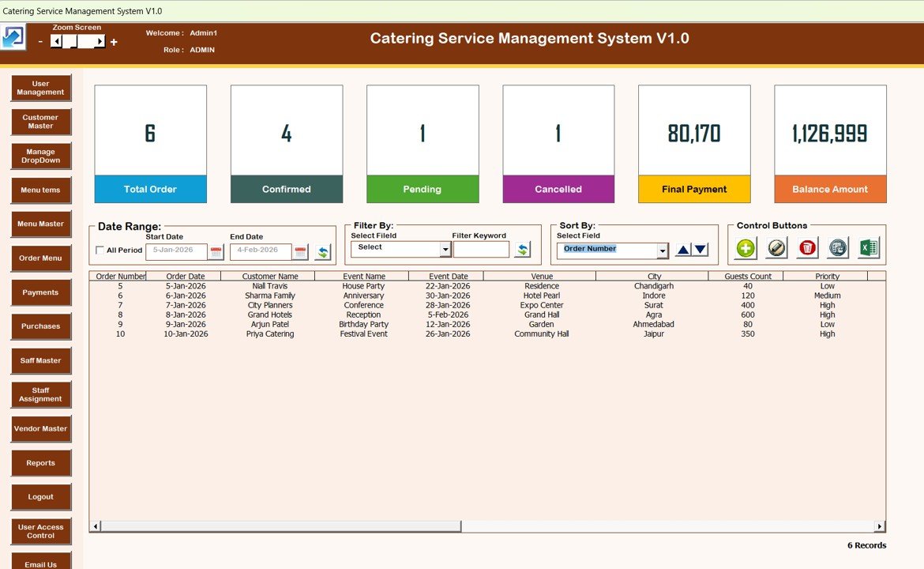
Task: Click the refresh icon in Date Range section
Action: (x=323, y=250)
